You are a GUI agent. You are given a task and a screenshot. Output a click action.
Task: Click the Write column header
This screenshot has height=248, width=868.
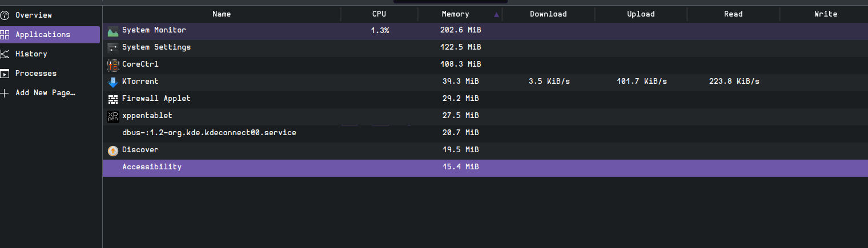pyautogui.click(x=825, y=14)
